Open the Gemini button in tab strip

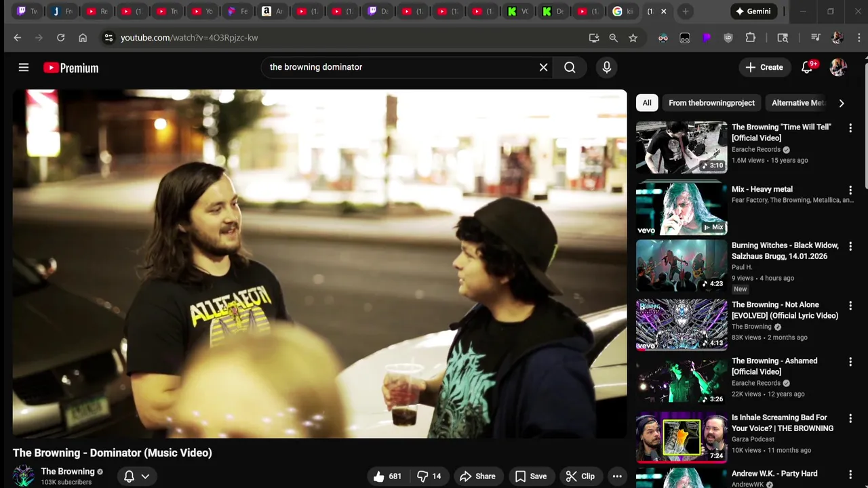753,12
